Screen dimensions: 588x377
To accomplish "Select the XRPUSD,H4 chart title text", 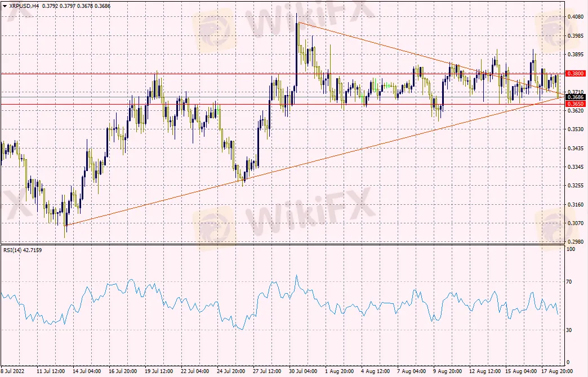I will pos(24,6).
